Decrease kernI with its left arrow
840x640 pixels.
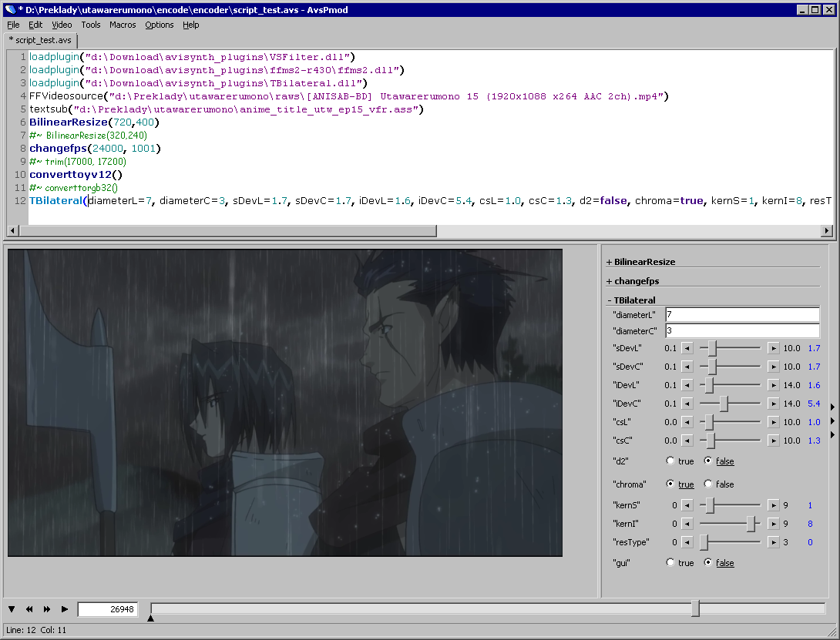[687, 524]
